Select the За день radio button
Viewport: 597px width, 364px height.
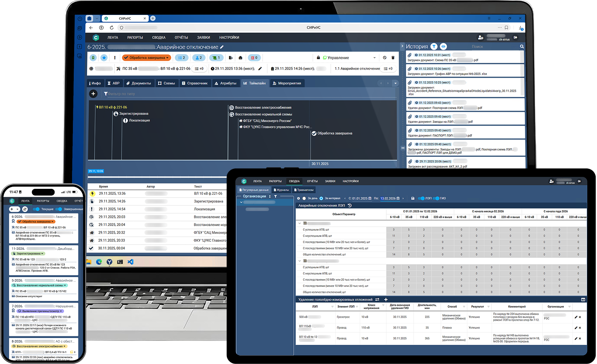[304, 198]
